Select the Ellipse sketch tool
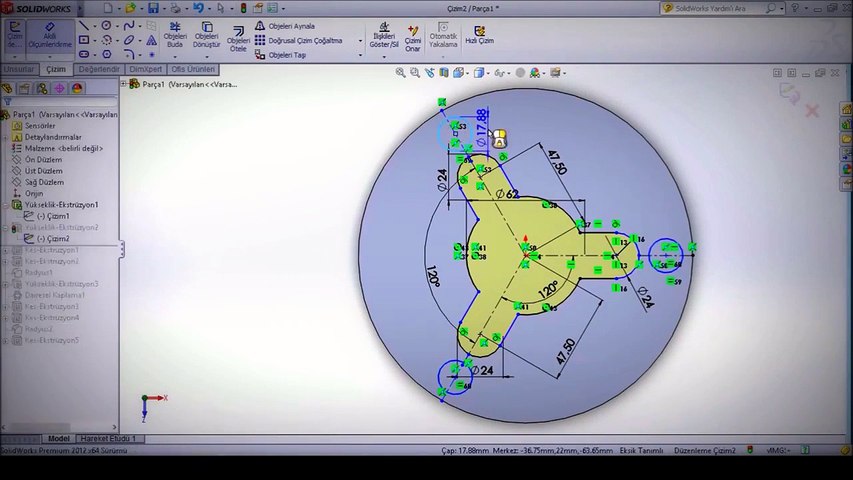This screenshot has height=480, width=853. pyautogui.click(x=129, y=40)
